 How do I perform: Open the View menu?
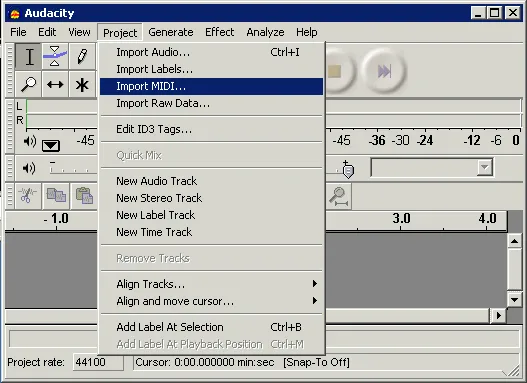point(79,32)
